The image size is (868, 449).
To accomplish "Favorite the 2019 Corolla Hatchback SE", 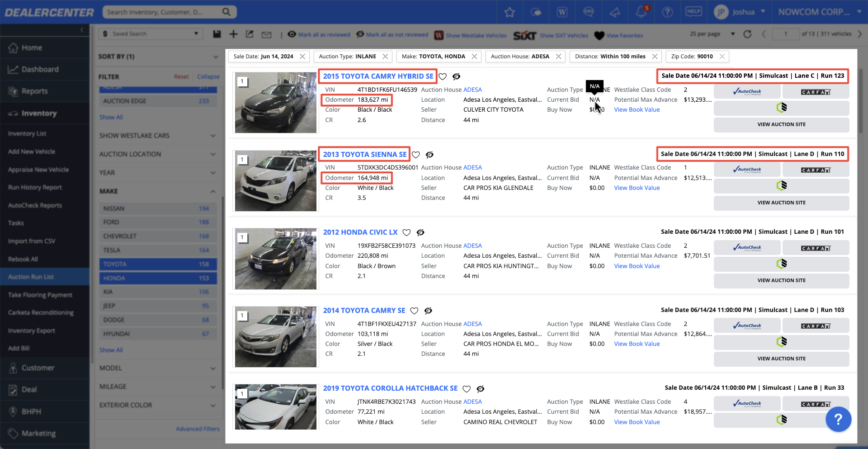I will pos(467,389).
